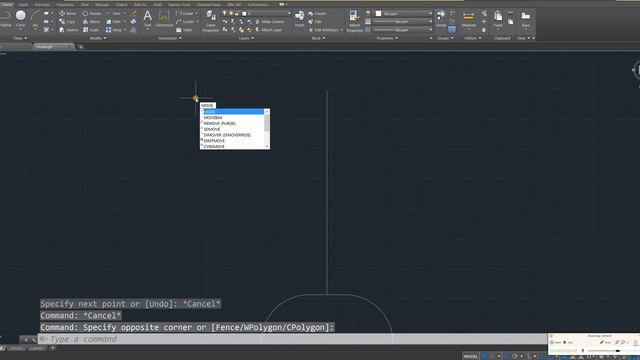Open the object color ByLayer dropdown
Image resolution: width=640 pixels, height=360 pixels.
[x=403, y=13]
